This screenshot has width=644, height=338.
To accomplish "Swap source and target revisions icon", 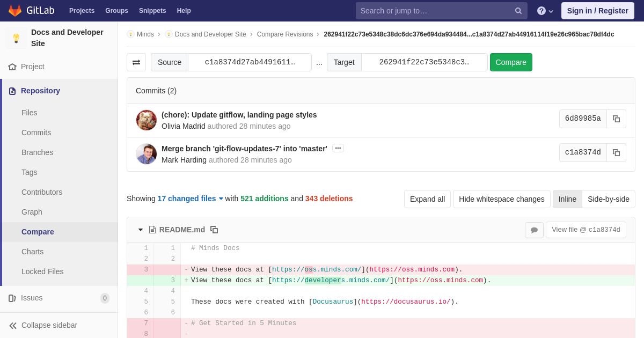I will click(x=136, y=62).
